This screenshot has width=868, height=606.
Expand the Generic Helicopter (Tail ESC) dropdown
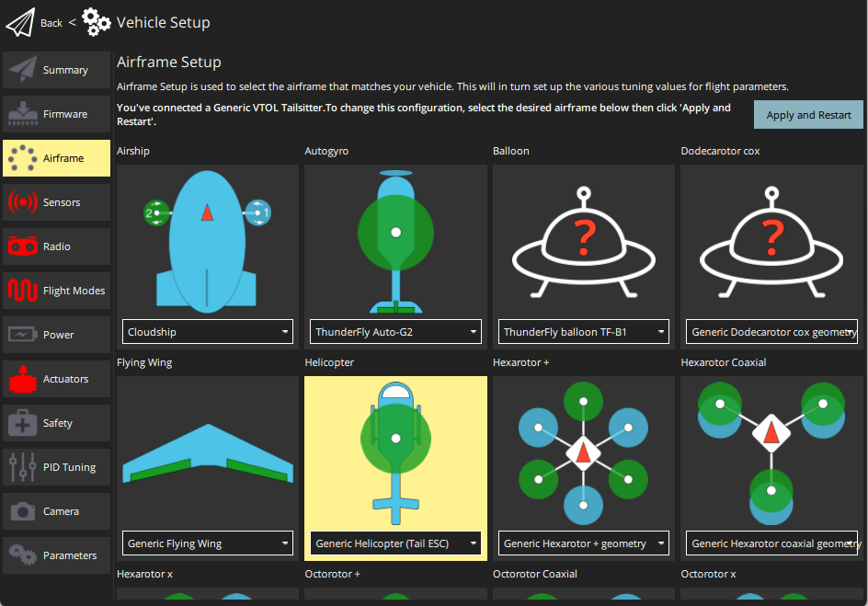[x=395, y=543]
